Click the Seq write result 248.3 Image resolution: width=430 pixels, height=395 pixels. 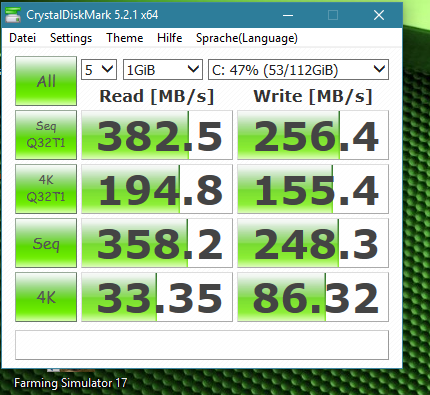313,243
